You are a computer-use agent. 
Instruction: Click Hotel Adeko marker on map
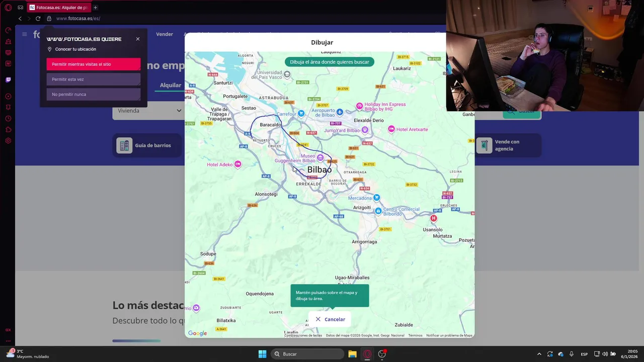[238, 164]
